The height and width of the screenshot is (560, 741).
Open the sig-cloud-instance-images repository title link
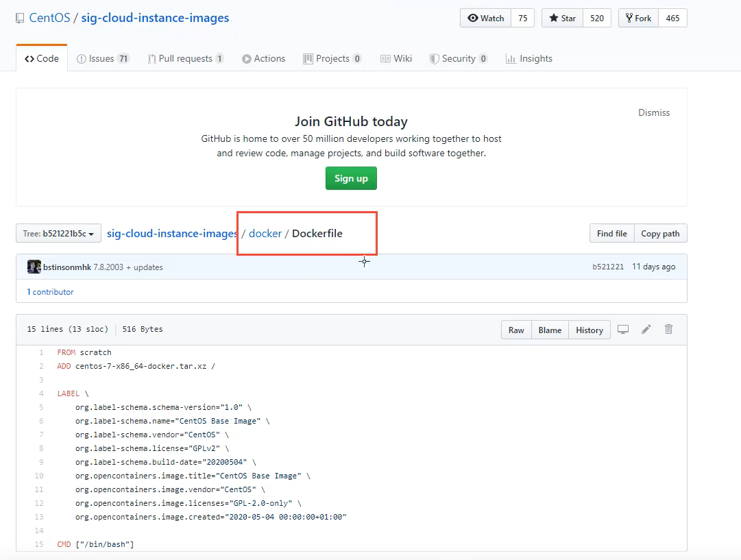click(155, 18)
